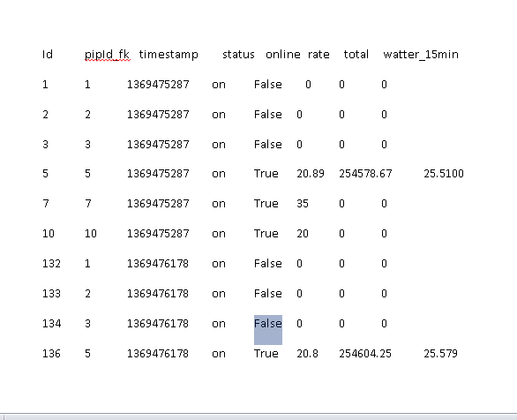The height and width of the screenshot is (420, 517).
Task: Click the rate value 20.8 in row 136
Action: [307, 354]
